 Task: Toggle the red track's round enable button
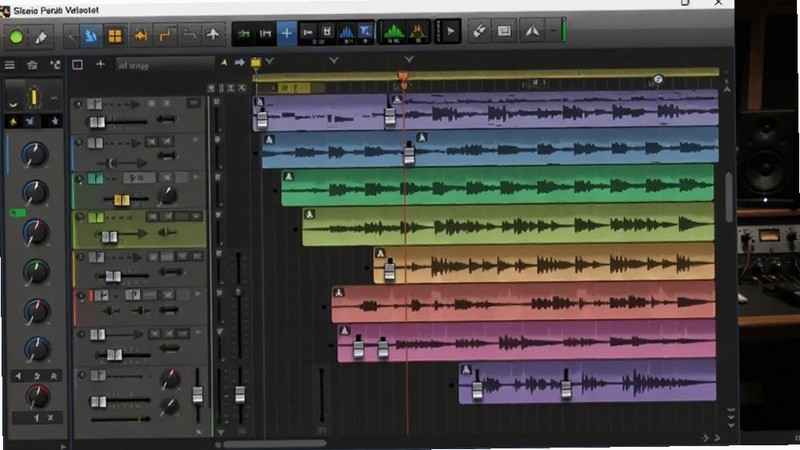pyautogui.click(x=81, y=295)
